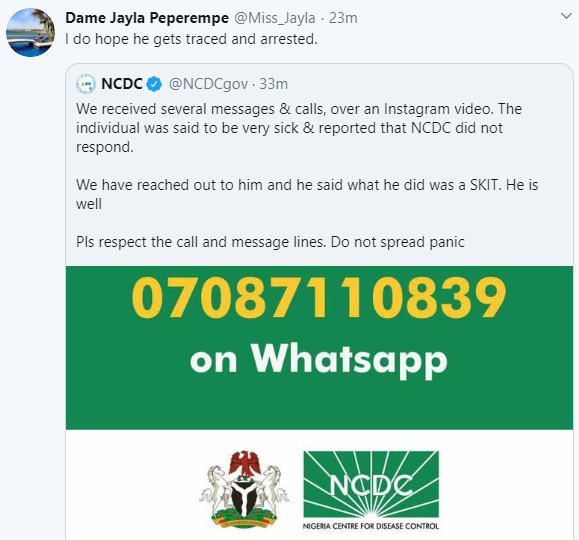
Task: Open the @NCDCgov handle
Action: pos(208,84)
